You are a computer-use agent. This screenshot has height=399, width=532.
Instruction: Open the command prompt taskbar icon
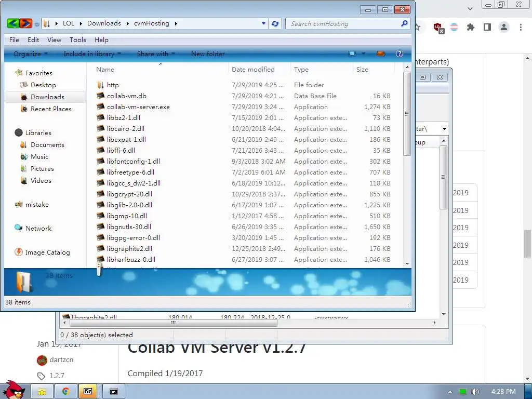pos(114,392)
